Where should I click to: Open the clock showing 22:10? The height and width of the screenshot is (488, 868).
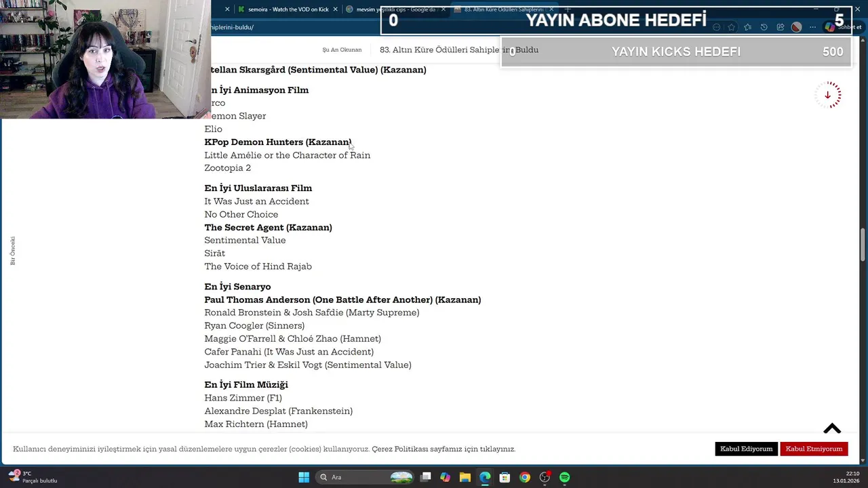coord(847,477)
